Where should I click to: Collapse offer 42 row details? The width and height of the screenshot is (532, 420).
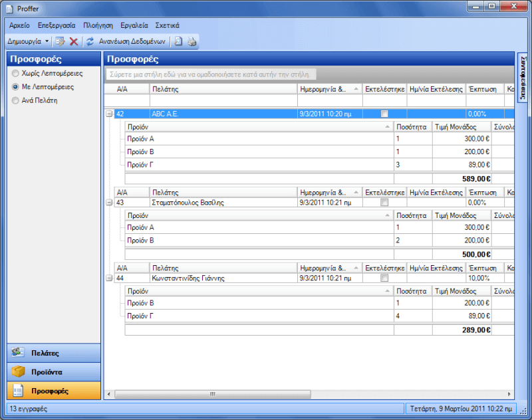click(108, 114)
